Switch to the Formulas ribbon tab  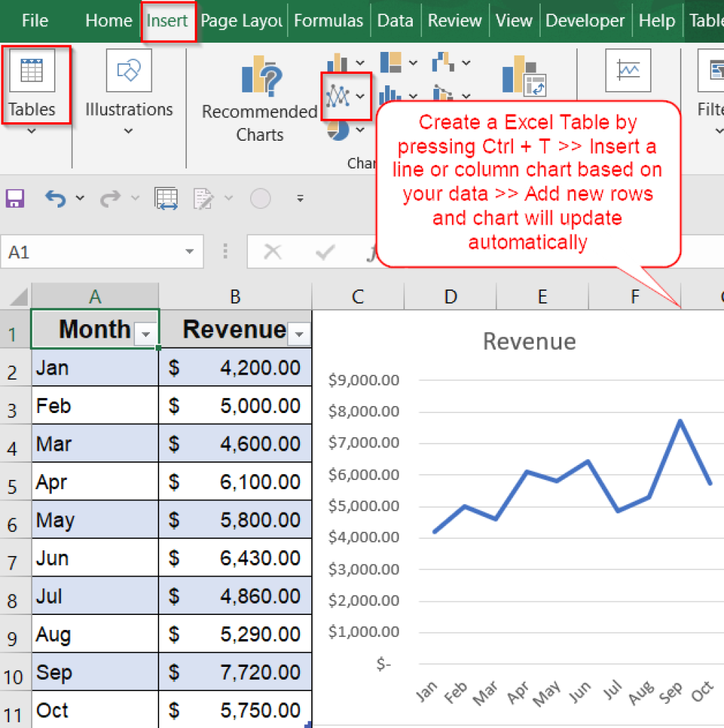pyautogui.click(x=328, y=21)
